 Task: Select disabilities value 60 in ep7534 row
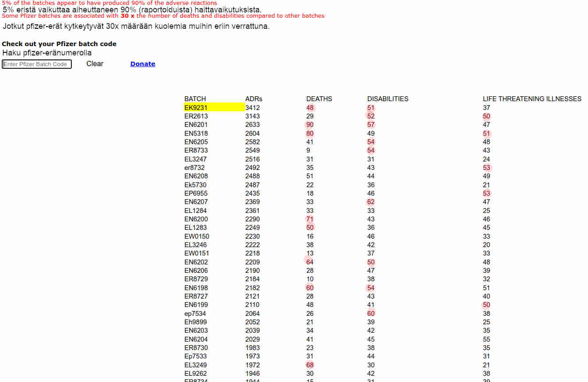pyautogui.click(x=371, y=314)
